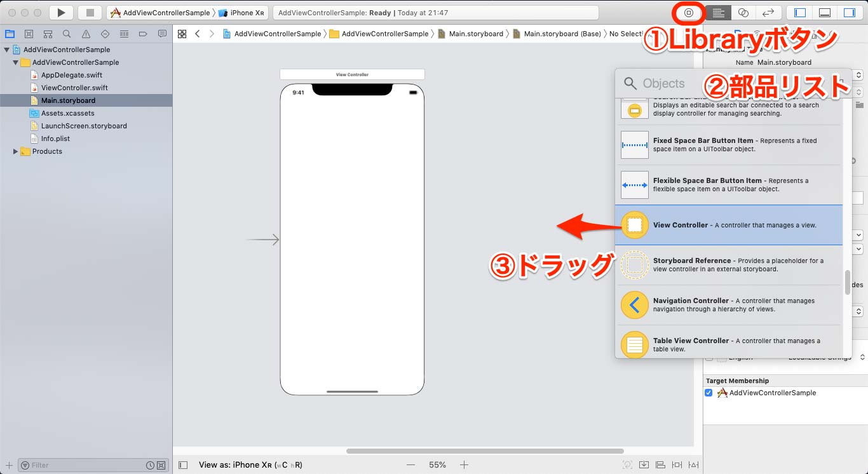The image size is (868, 474).
Task: Click the 55% zoom level
Action: pos(437,465)
